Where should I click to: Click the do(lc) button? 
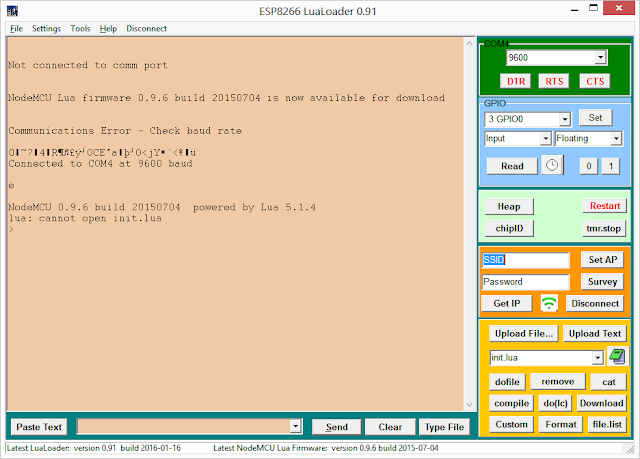(555, 403)
